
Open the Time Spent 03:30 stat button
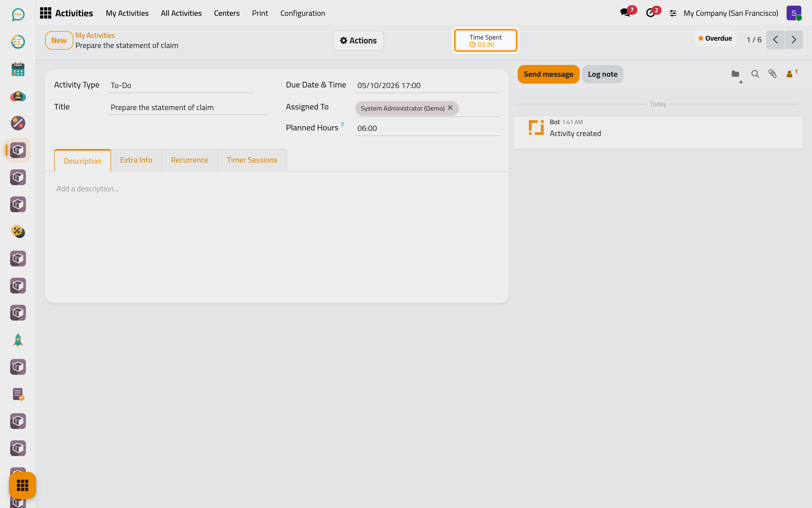click(486, 41)
